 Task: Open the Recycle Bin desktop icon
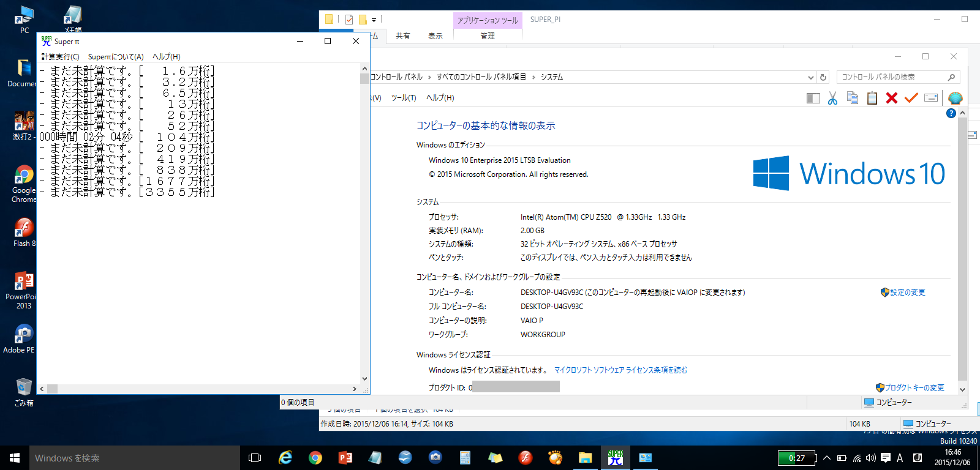pyautogui.click(x=24, y=392)
